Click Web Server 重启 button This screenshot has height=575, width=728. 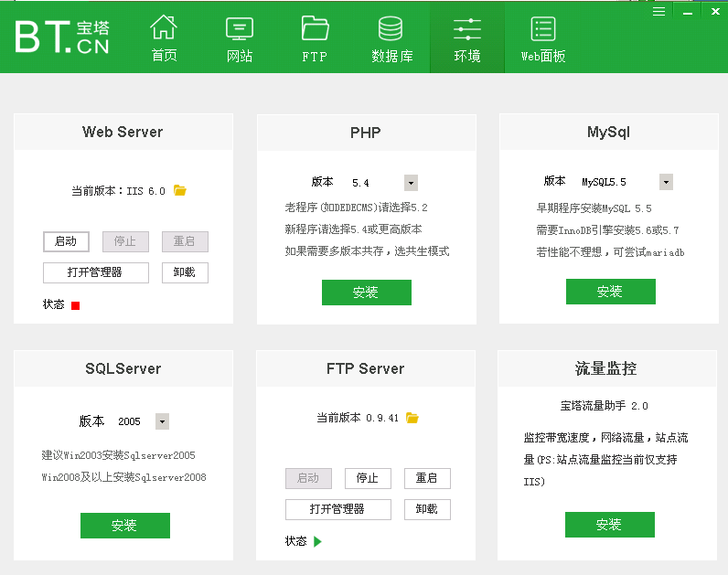pyautogui.click(x=185, y=241)
